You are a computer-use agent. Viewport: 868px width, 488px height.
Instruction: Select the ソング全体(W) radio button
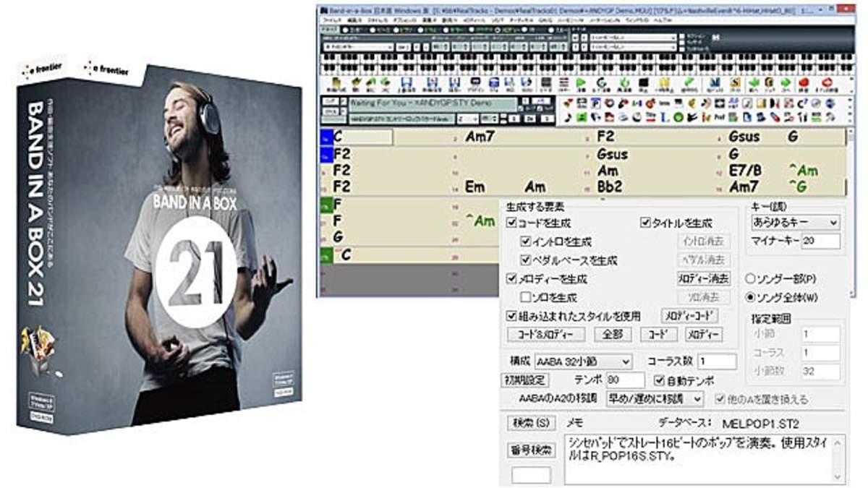pyautogui.click(x=751, y=297)
